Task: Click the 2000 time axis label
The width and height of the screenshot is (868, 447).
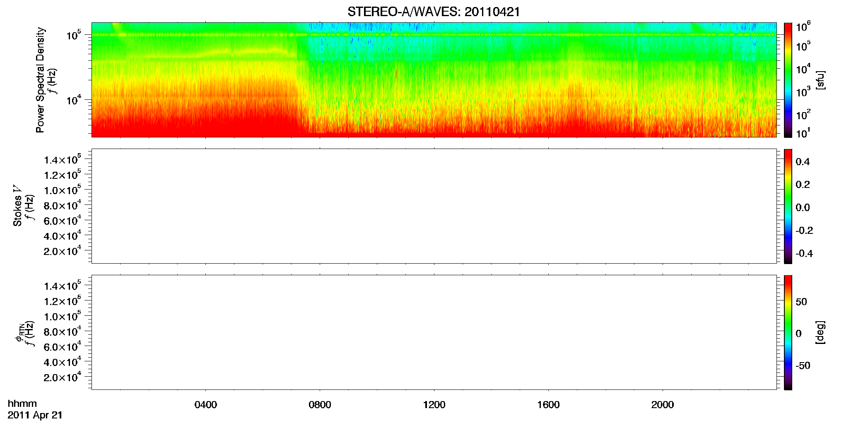Action: point(663,405)
